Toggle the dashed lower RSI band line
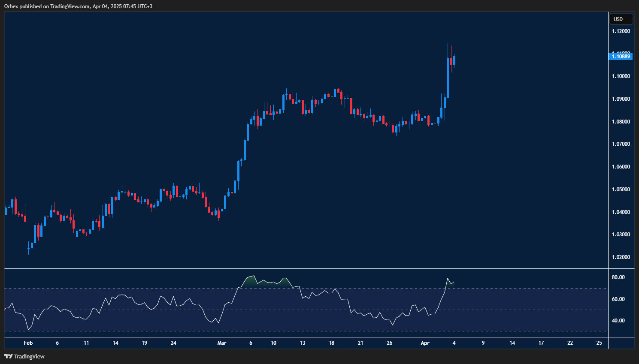Image resolution: width=639 pixels, height=364 pixels. coord(300,331)
